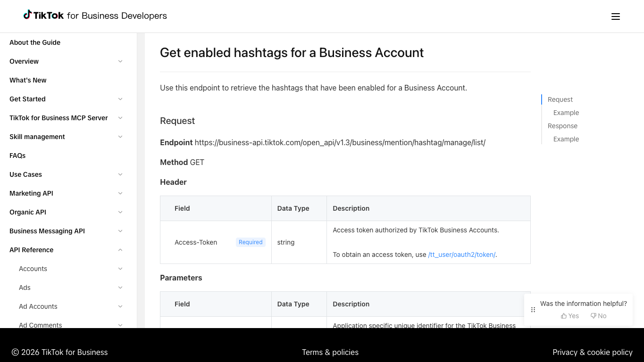
Task: Open FAQs in the sidebar
Action: coord(17,156)
